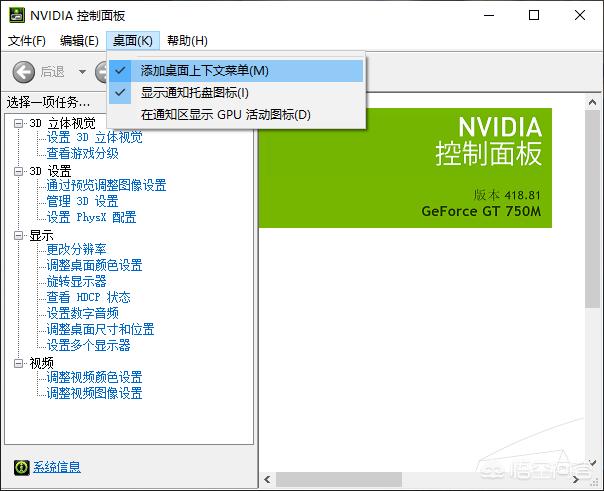Collapse the 3D 设置 tree node
This screenshot has height=491, width=604.
[x=18, y=171]
